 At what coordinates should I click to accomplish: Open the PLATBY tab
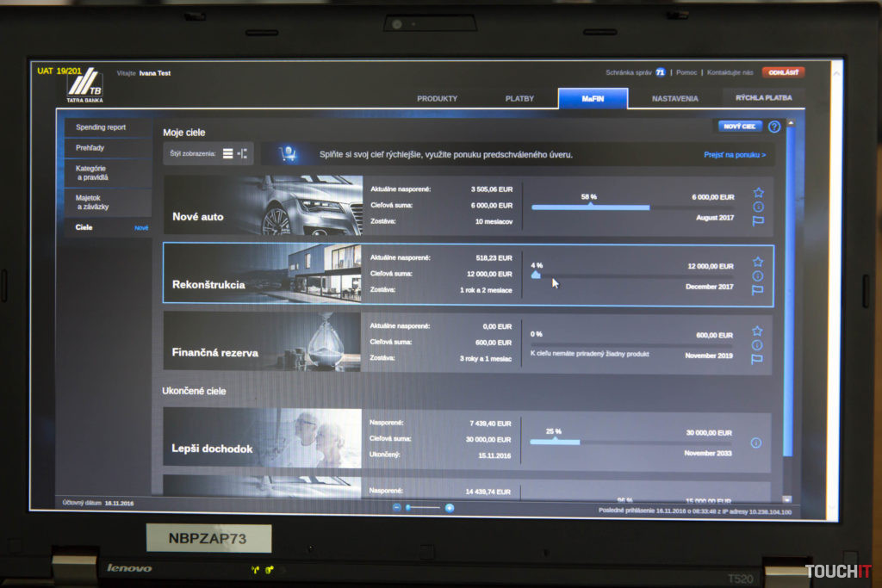[x=519, y=98]
